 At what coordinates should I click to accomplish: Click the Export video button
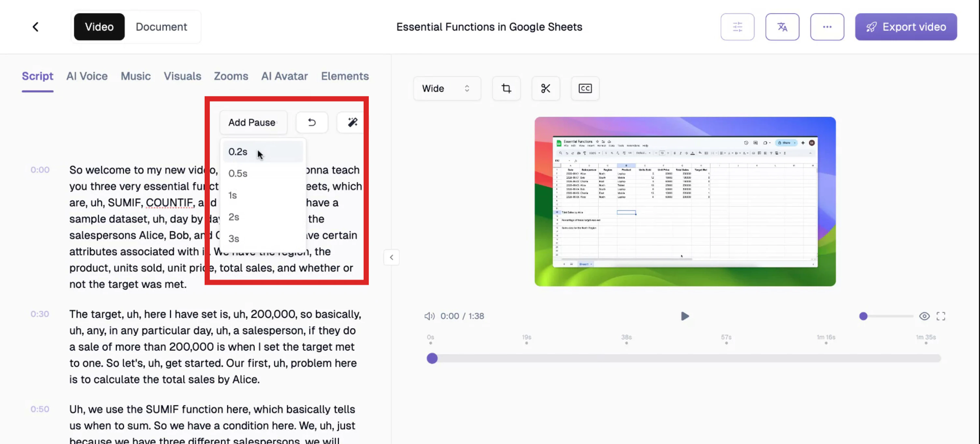coord(906,27)
